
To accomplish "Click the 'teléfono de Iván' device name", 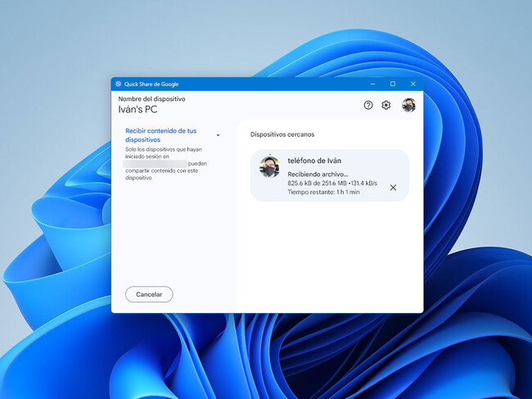I will coord(314,161).
